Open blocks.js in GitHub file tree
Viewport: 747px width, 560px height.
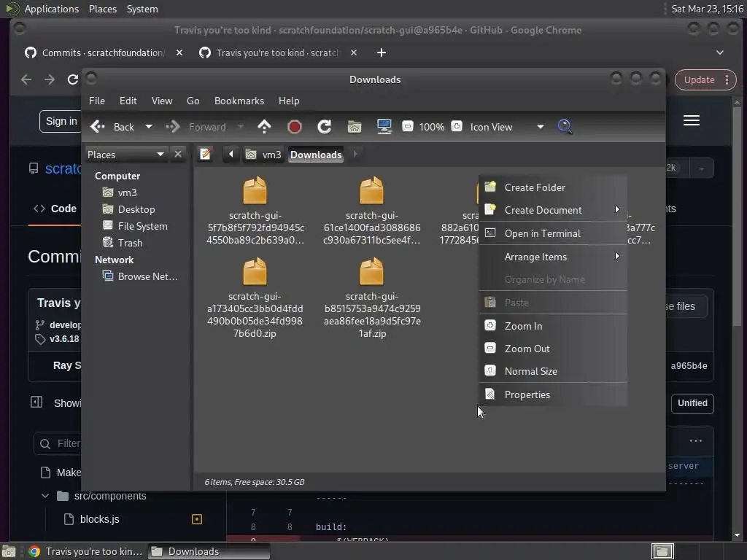pyautogui.click(x=99, y=519)
